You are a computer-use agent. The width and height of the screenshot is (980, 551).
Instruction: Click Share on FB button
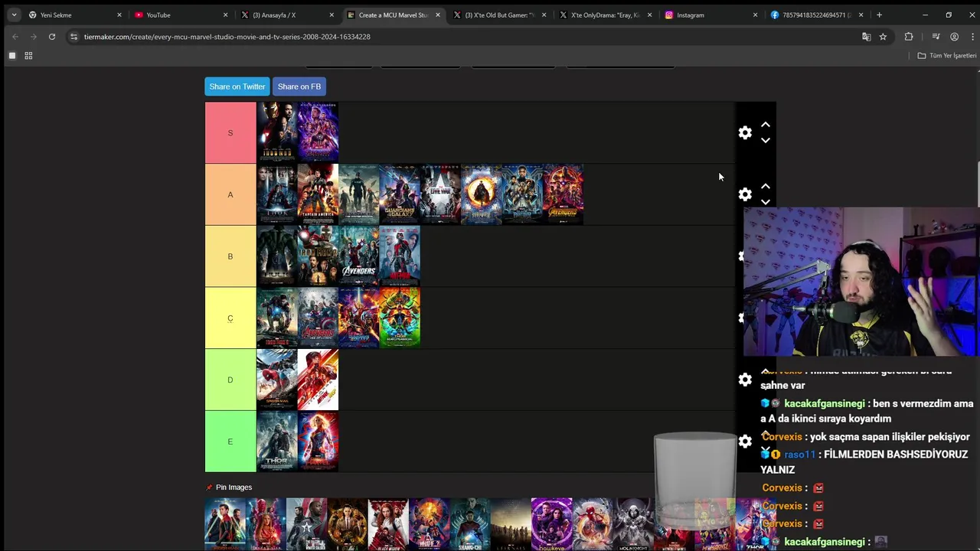point(299,86)
